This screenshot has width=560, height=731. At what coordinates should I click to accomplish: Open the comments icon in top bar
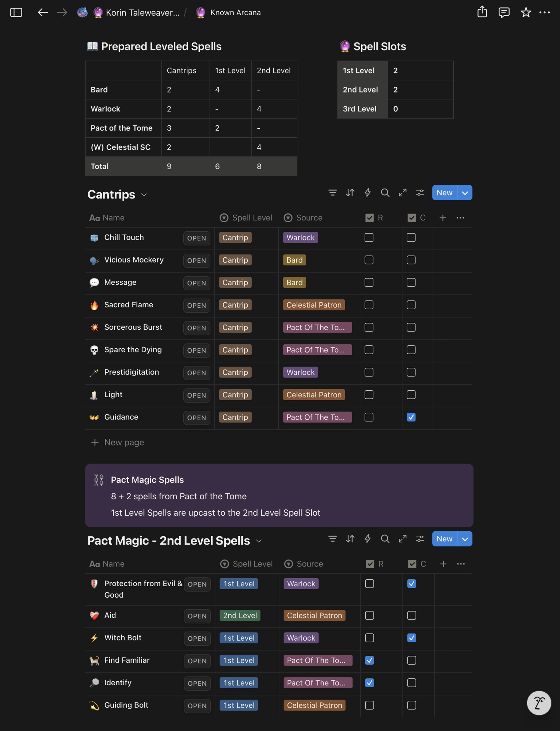pos(504,12)
